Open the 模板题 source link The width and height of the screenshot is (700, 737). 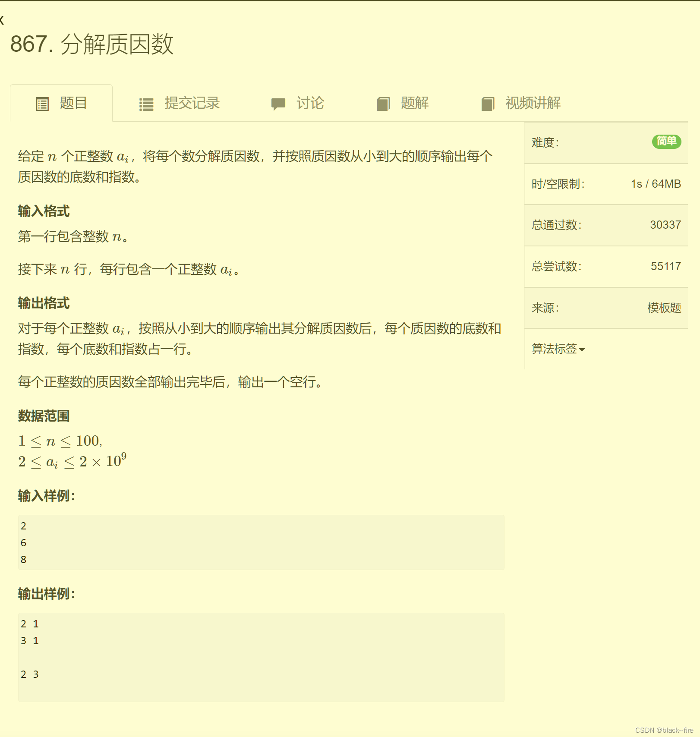[663, 308]
